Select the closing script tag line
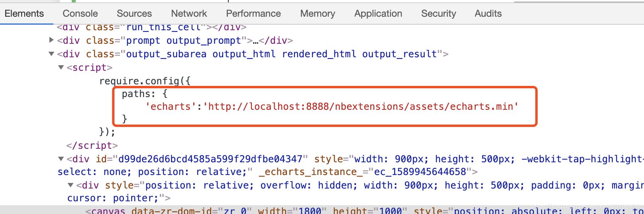The image size is (644, 214). point(92,146)
